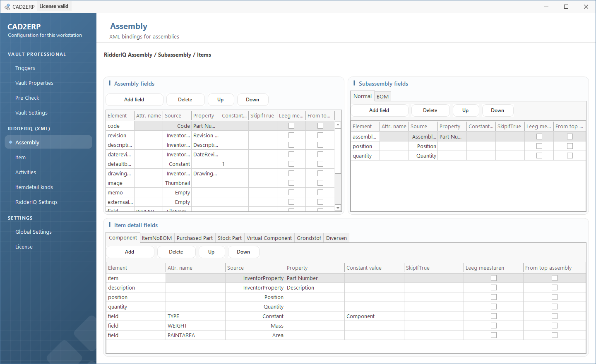Select the Normal tab in Subassembly fields
Image resolution: width=596 pixels, height=364 pixels.
click(x=363, y=96)
